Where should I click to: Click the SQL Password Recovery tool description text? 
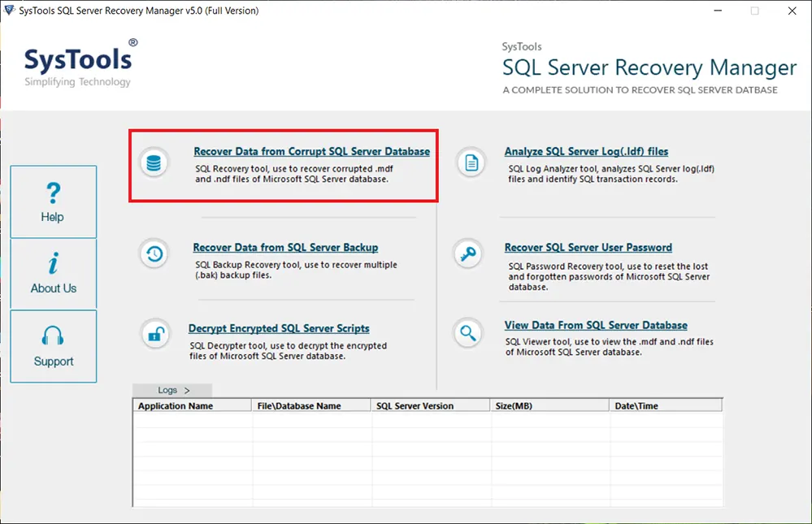coord(609,276)
